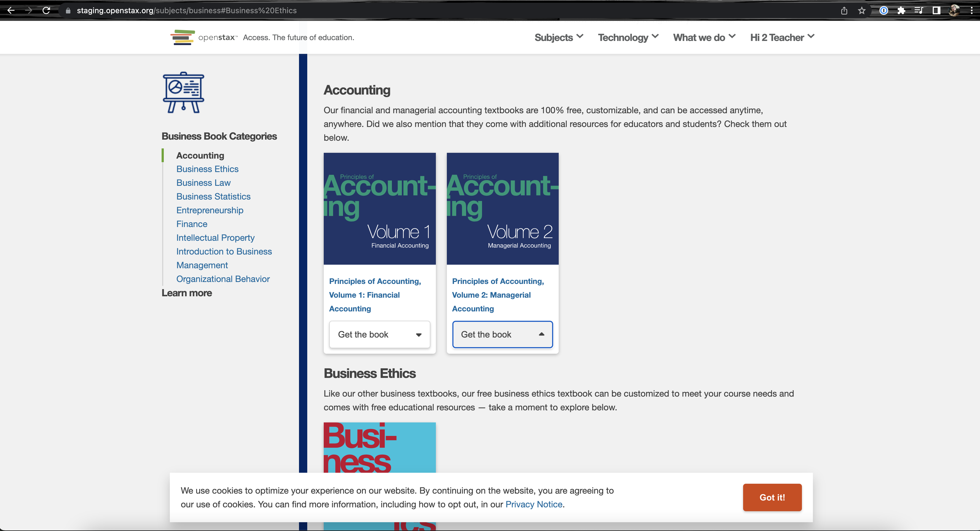Click the browser back arrow

coord(11,10)
